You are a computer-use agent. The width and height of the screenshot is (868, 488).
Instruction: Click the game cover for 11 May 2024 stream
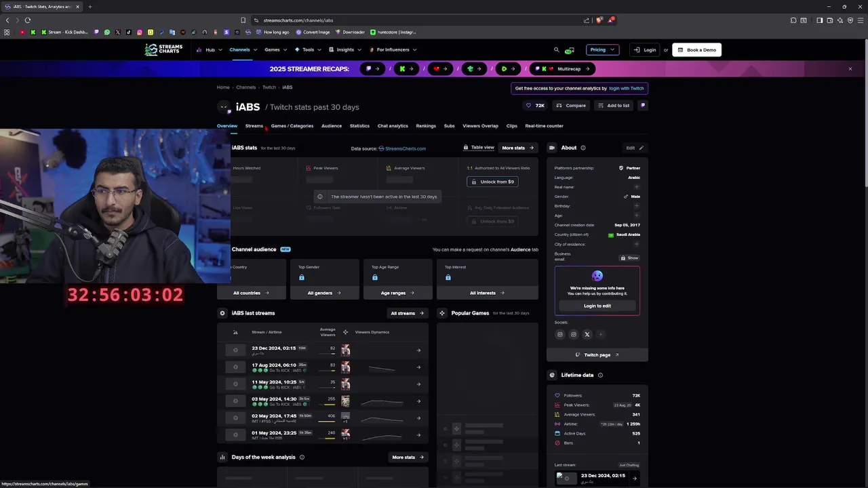tap(345, 384)
